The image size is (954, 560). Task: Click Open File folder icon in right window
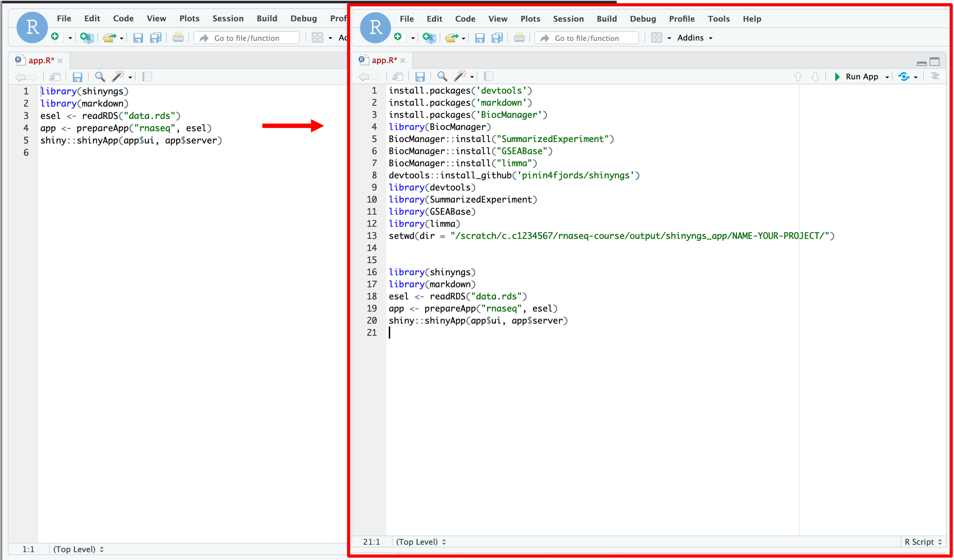(x=452, y=37)
